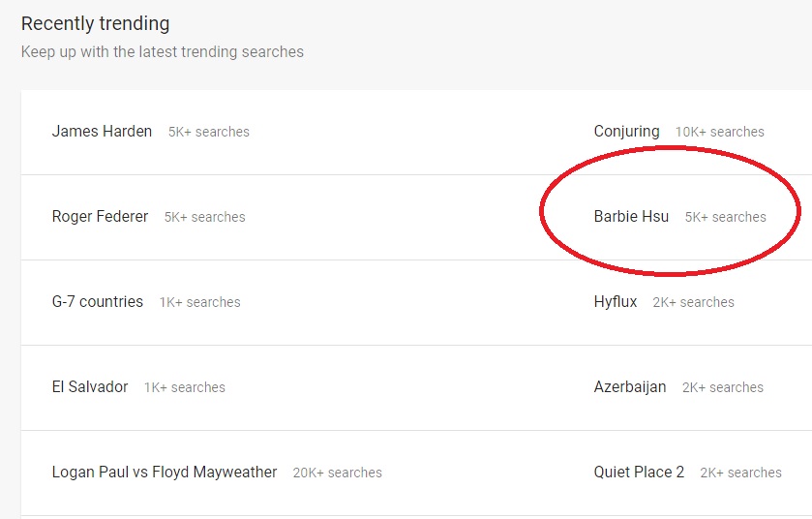Open the James Harden trending search
This screenshot has height=519, width=812.
(102, 131)
